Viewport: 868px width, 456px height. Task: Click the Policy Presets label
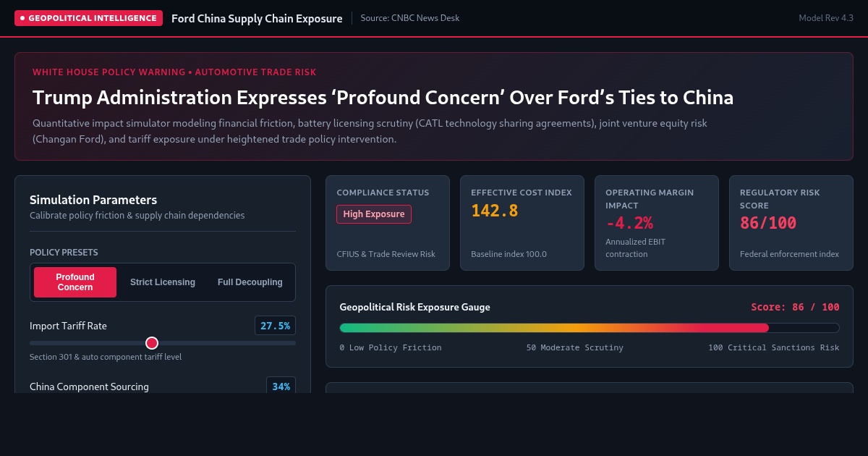(x=64, y=253)
